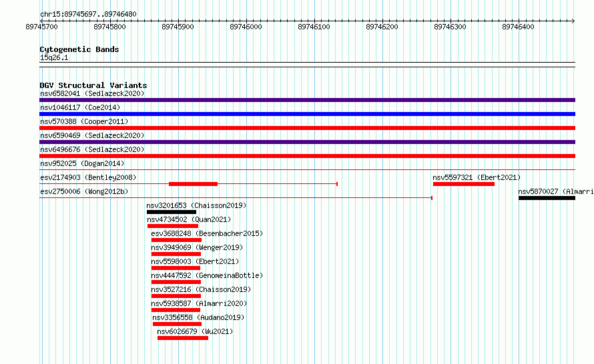
Task: Click the red nsv3949069 variant bar
Action: 176,254
